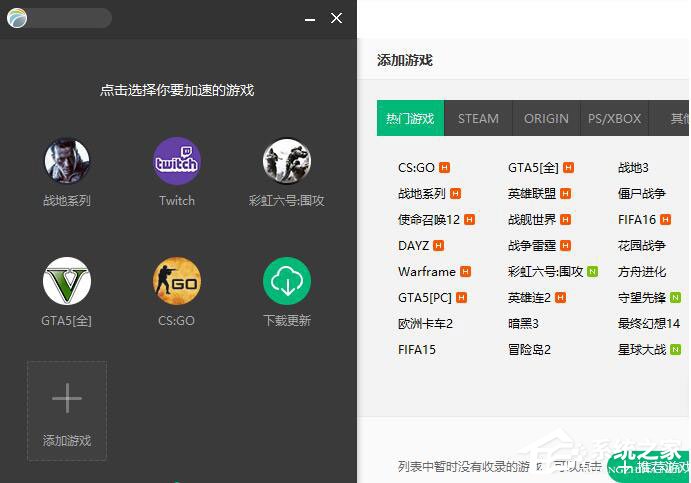Click the orange H badge beside 战争雷霆

[x=565, y=245]
